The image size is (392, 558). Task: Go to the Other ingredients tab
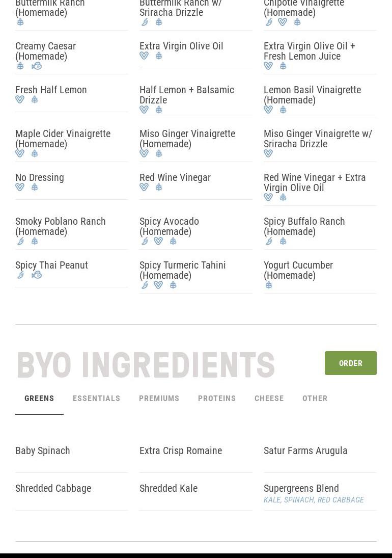tap(315, 398)
